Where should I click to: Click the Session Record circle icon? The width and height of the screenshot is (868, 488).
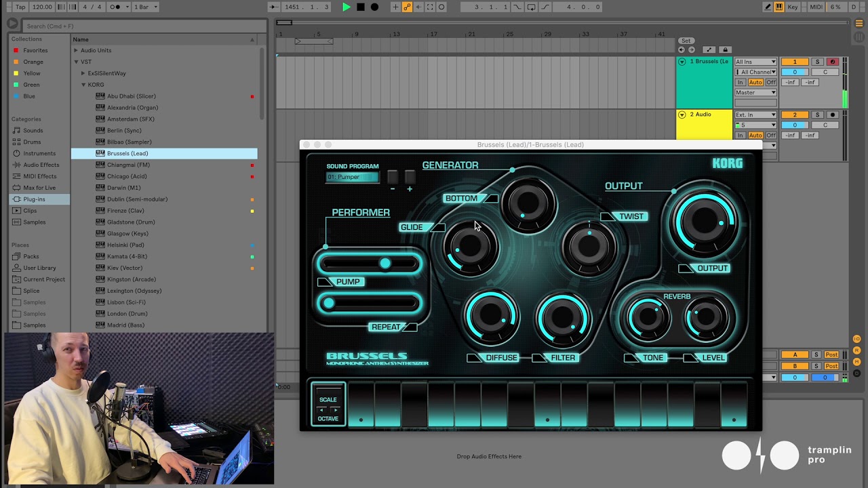point(441,7)
